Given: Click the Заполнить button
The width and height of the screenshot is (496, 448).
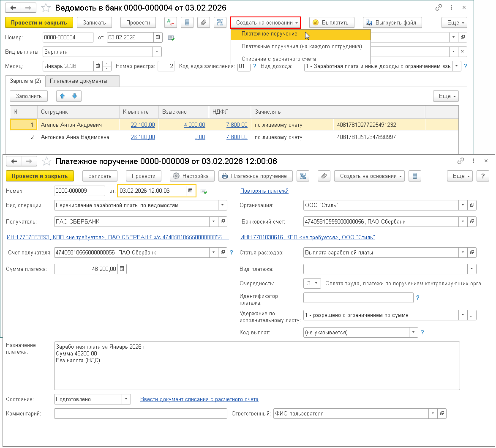Looking at the screenshot, I should (x=29, y=96).
